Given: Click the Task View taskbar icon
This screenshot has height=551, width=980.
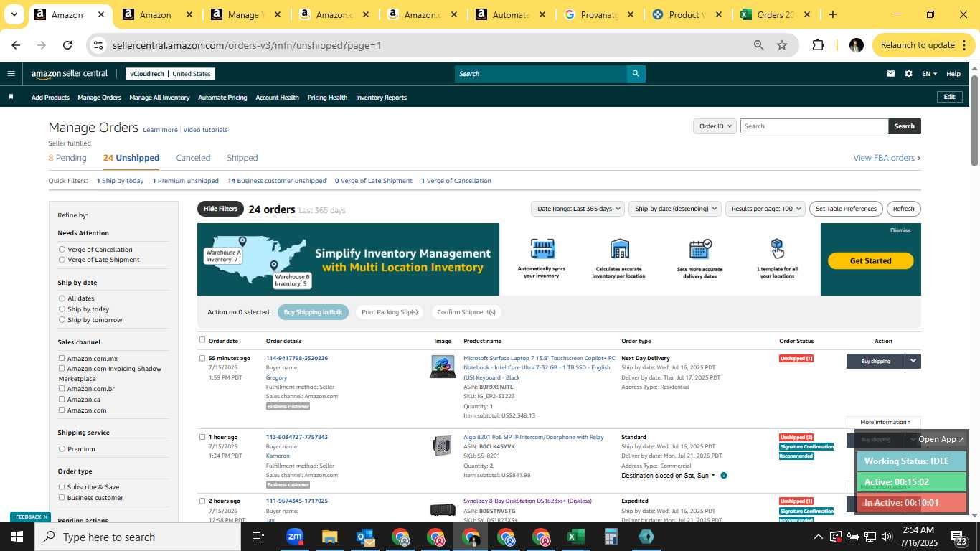Looking at the screenshot, I should tap(258, 537).
